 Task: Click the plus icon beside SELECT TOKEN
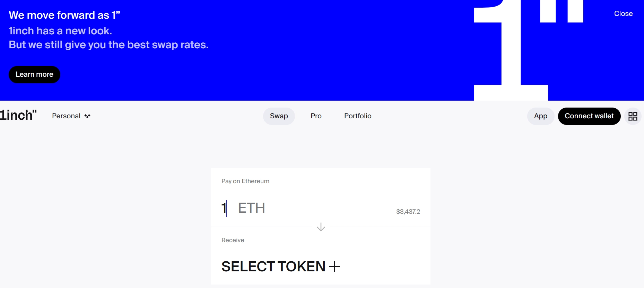point(334,266)
